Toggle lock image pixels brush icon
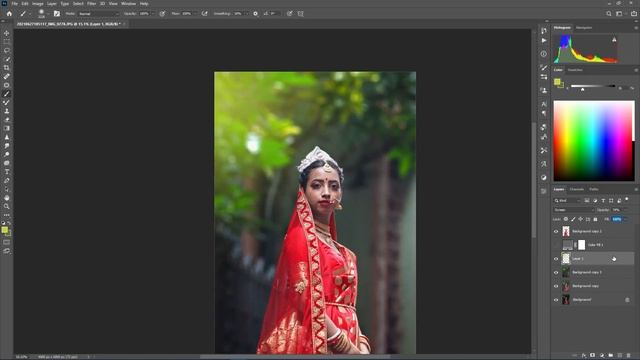The height and width of the screenshot is (360, 640). click(573, 219)
